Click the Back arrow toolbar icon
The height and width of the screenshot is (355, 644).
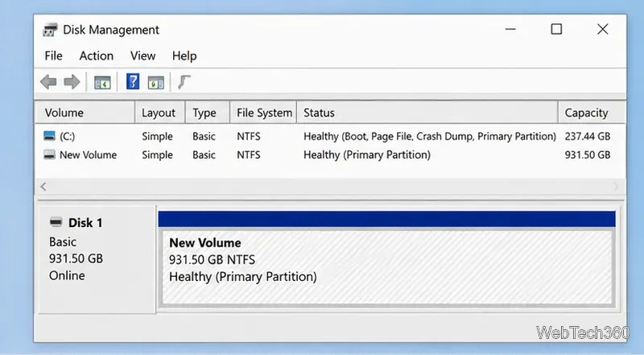[x=48, y=82]
